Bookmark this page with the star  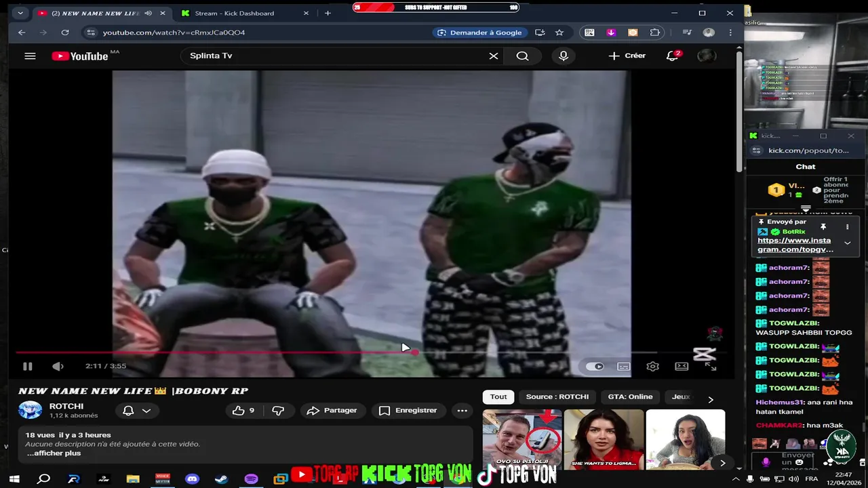559,33
